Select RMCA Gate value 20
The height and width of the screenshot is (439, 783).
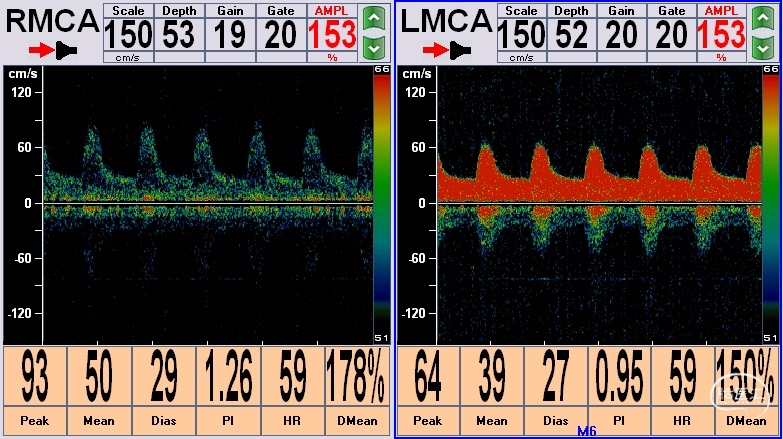click(x=281, y=35)
